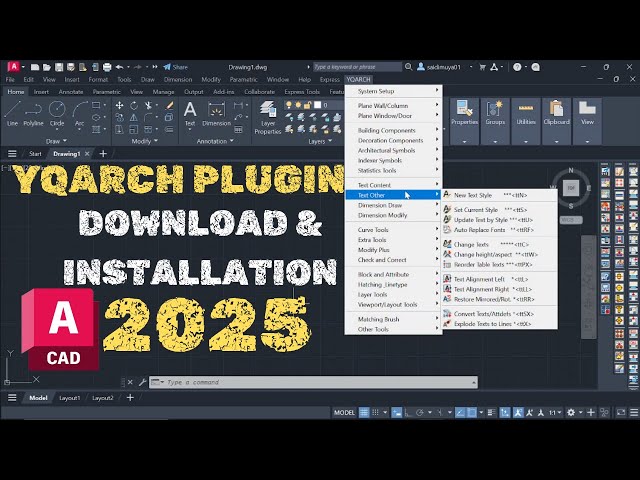Open Layer Properties manager
Image resolution: width=640 pixels, height=480 pixels.
tap(268, 118)
